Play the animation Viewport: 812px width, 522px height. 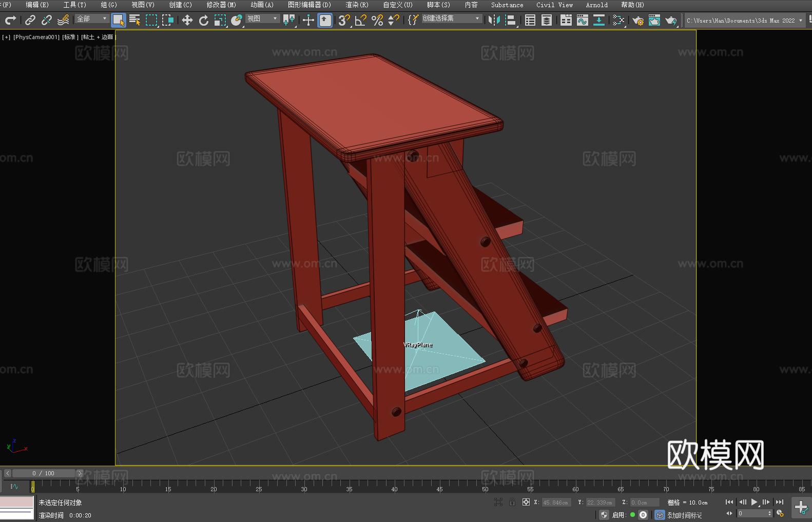tap(755, 502)
